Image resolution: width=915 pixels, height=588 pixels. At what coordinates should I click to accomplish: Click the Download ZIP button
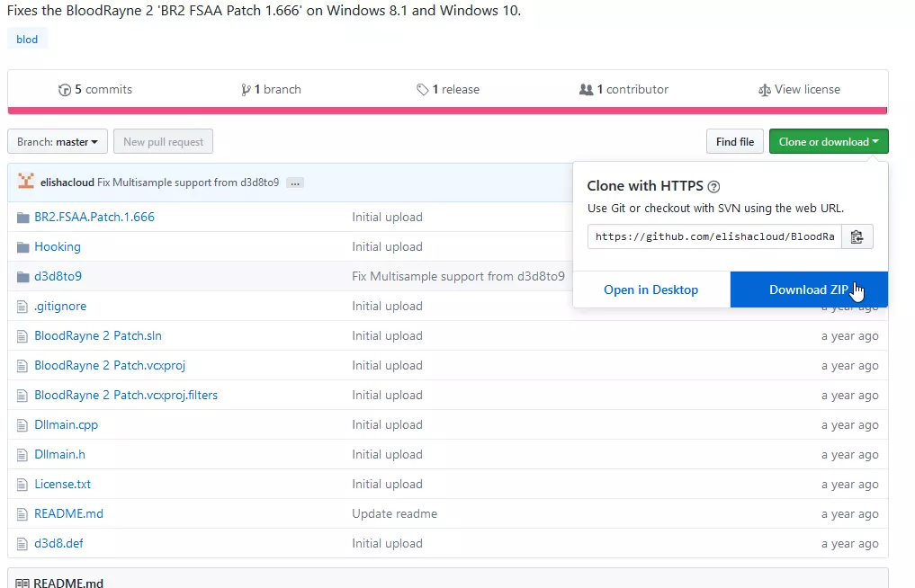coord(809,290)
